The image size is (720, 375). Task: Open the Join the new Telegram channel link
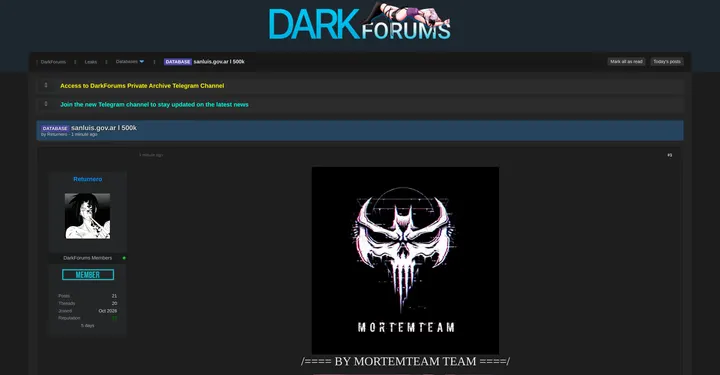tap(154, 105)
